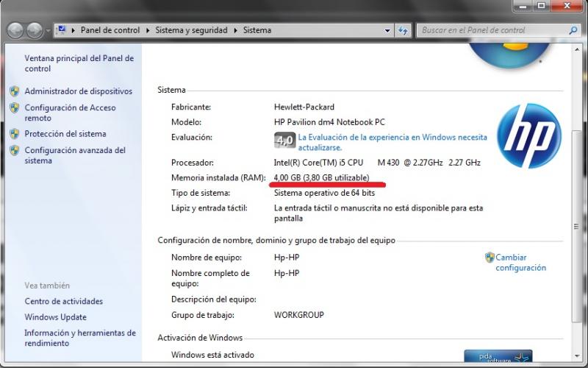Open the Evaluación de la experiencia en Windows link
Screen dimensions: 588x368
392,142
